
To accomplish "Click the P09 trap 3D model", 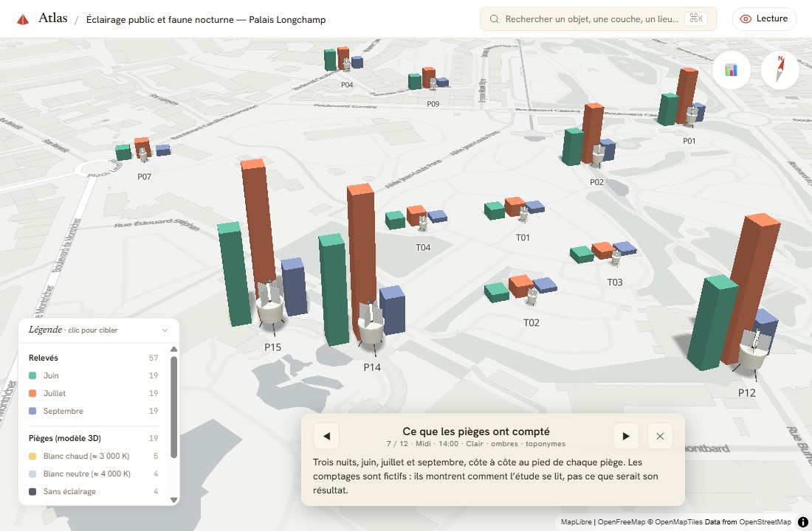I will click(x=433, y=83).
